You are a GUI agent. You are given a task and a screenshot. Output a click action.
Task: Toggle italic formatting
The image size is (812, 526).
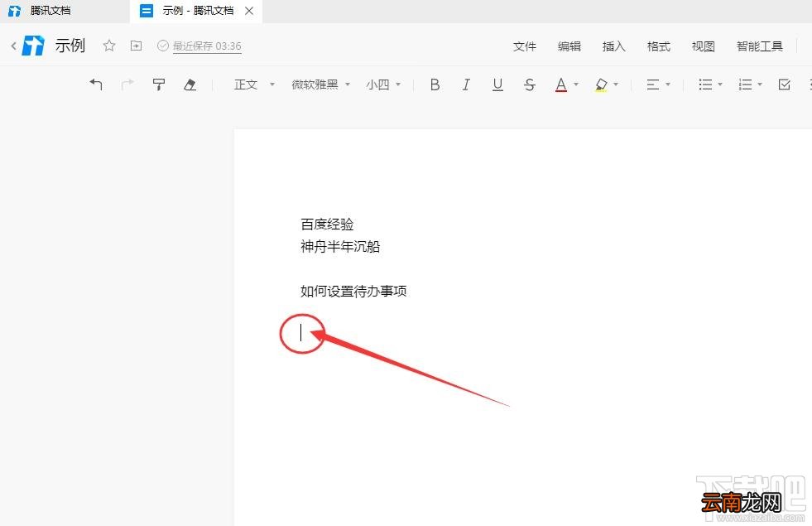pos(466,84)
